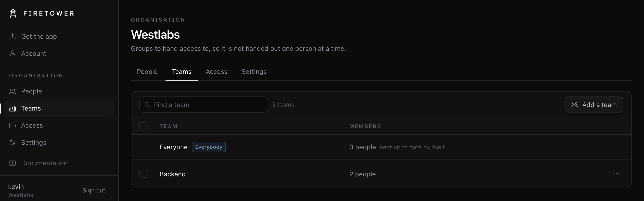
Task: Click the download icon beside Get the app
Action: tap(13, 36)
